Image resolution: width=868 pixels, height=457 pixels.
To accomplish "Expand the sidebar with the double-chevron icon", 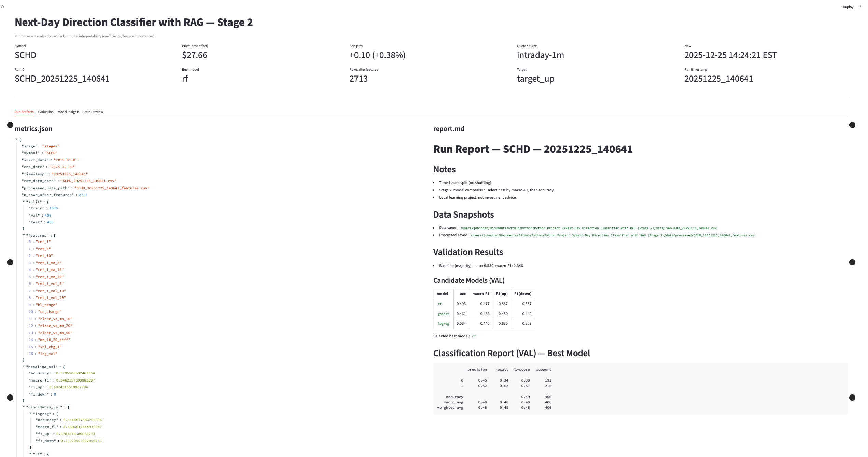I will 2,7.
